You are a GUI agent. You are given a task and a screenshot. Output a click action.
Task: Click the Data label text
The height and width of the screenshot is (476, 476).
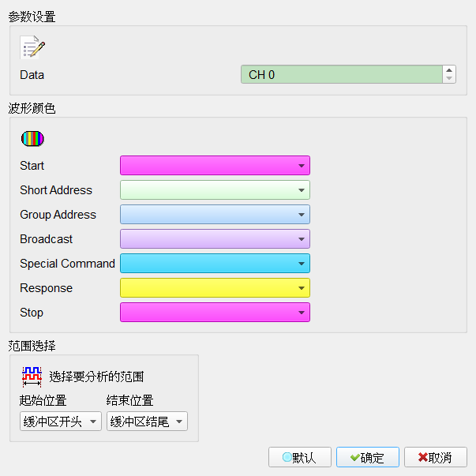click(x=32, y=75)
